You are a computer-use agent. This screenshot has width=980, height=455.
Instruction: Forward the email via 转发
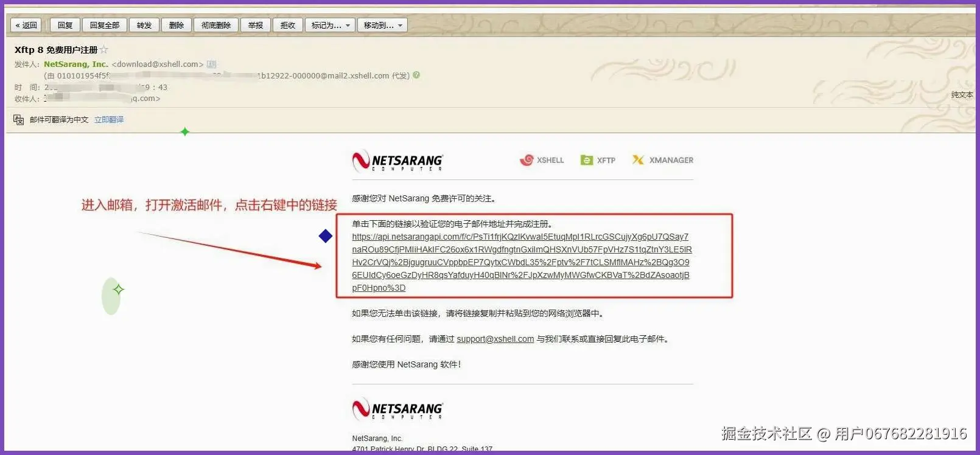(x=144, y=25)
